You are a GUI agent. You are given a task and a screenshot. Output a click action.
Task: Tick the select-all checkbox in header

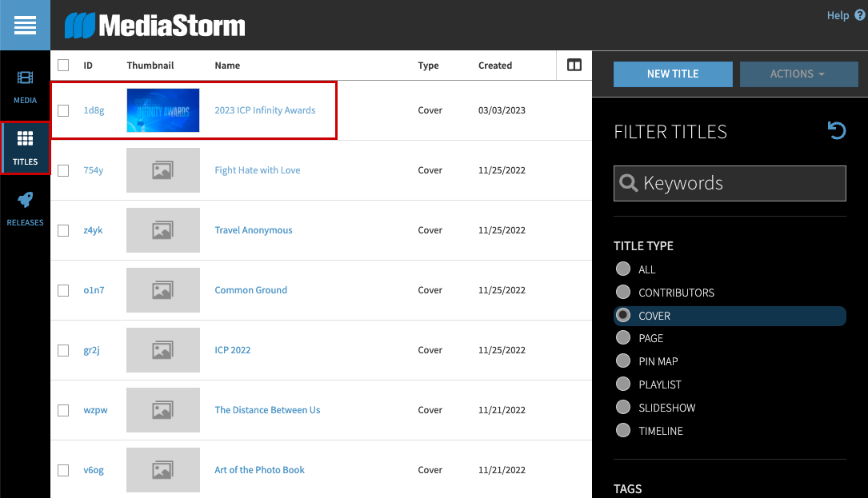pos(63,66)
